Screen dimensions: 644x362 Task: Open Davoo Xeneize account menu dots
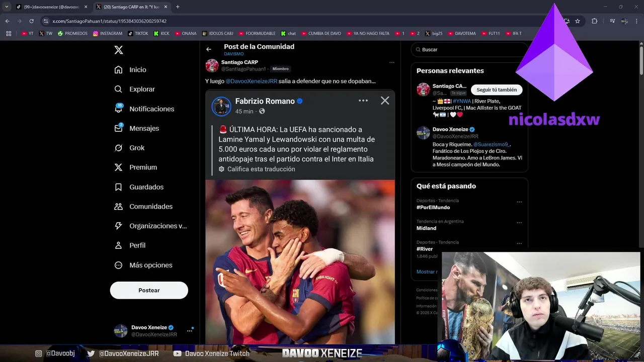(x=190, y=331)
